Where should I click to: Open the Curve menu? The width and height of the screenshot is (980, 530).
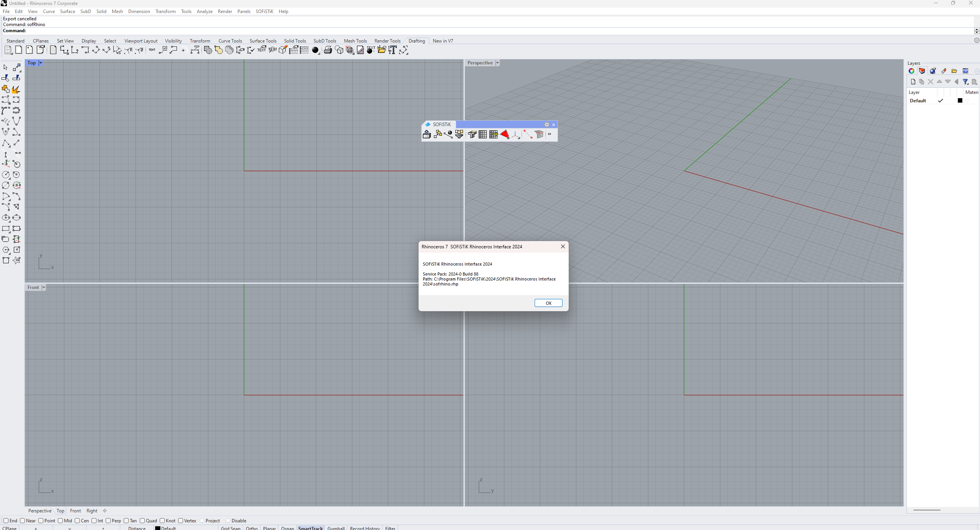pos(49,11)
